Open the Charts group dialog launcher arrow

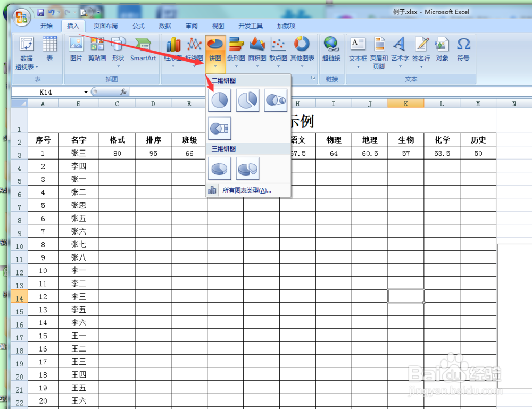[x=314, y=78]
